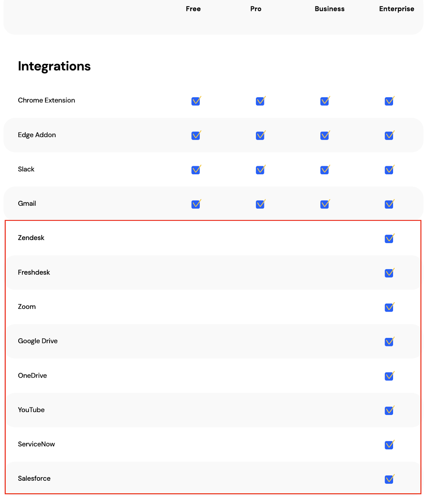Click Gmail checkmark in Enterprise column

pos(390,204)
